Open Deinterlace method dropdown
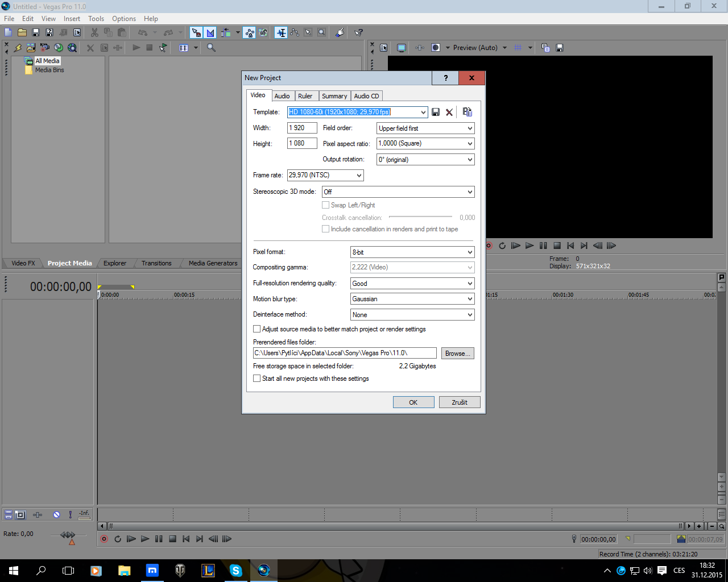Viewport: 728px width, 582px height. [x=470, y=315]
